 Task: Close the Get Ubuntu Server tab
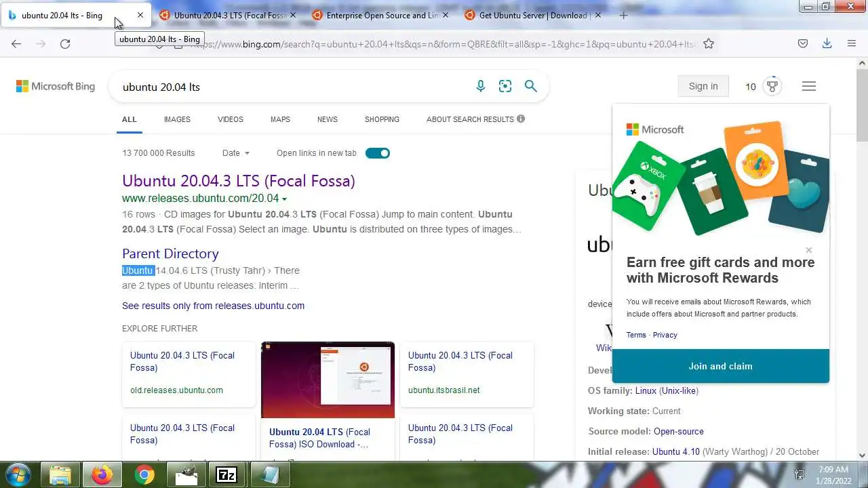click(x=598, y=15)
